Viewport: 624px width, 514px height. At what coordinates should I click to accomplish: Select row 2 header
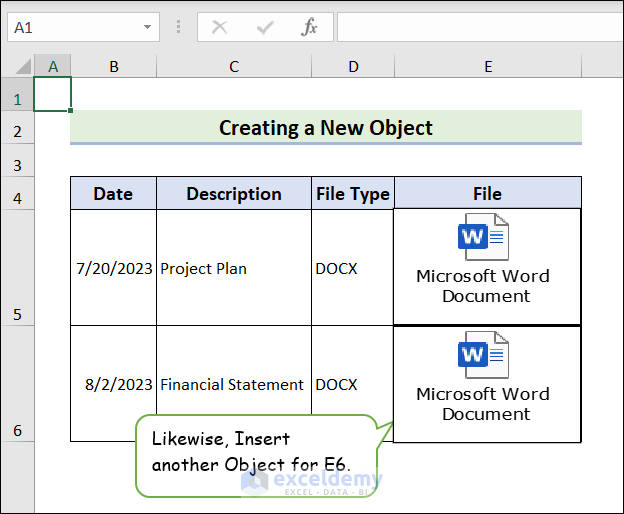point(17,131)
